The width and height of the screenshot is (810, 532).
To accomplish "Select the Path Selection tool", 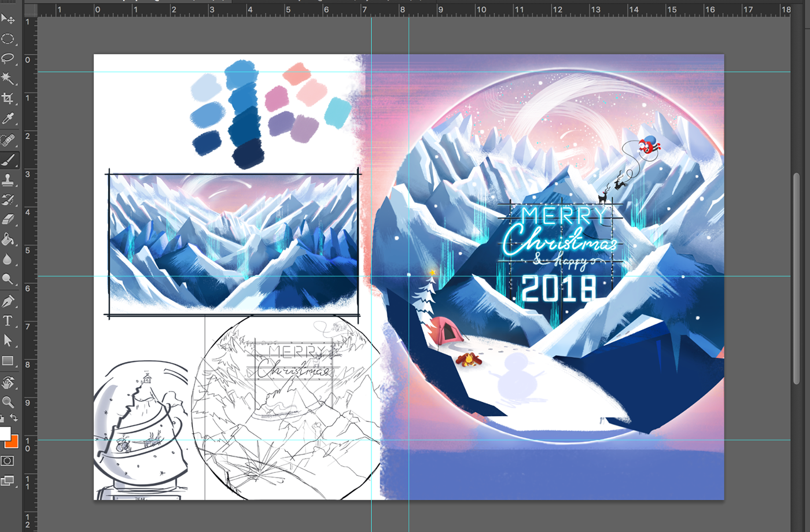I will pyautogui.click(x=8, y=341).
